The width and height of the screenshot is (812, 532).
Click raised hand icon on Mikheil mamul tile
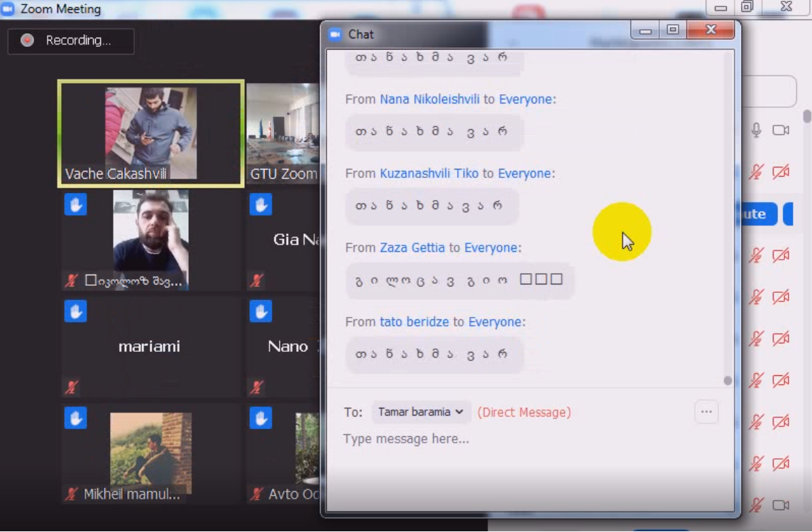(76, 418)
